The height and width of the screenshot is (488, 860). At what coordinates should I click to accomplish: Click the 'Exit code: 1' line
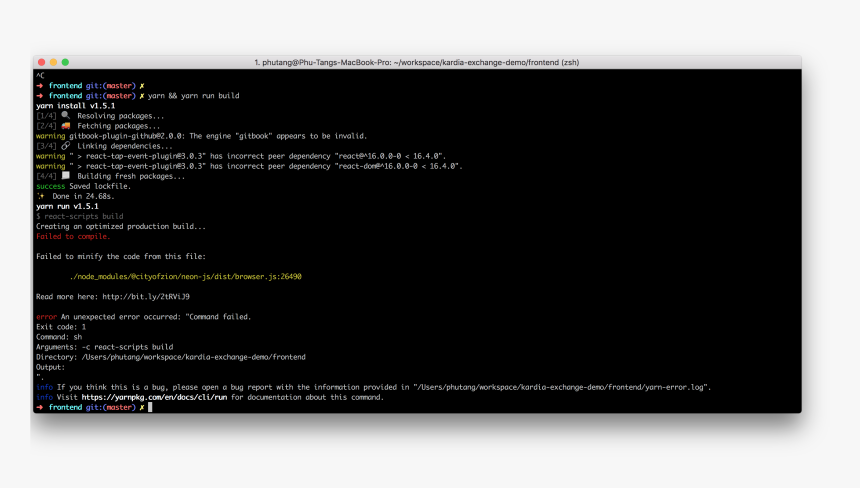61,327
